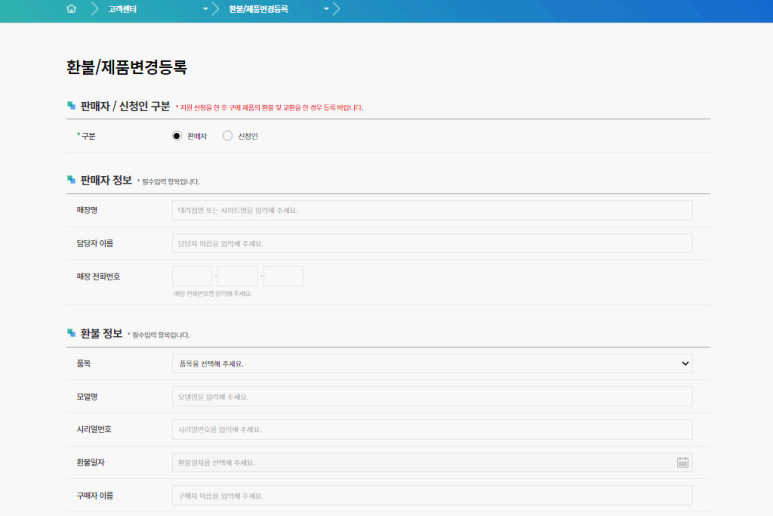
Task: Select the 신청인 radio button
Action: point(227,136)
